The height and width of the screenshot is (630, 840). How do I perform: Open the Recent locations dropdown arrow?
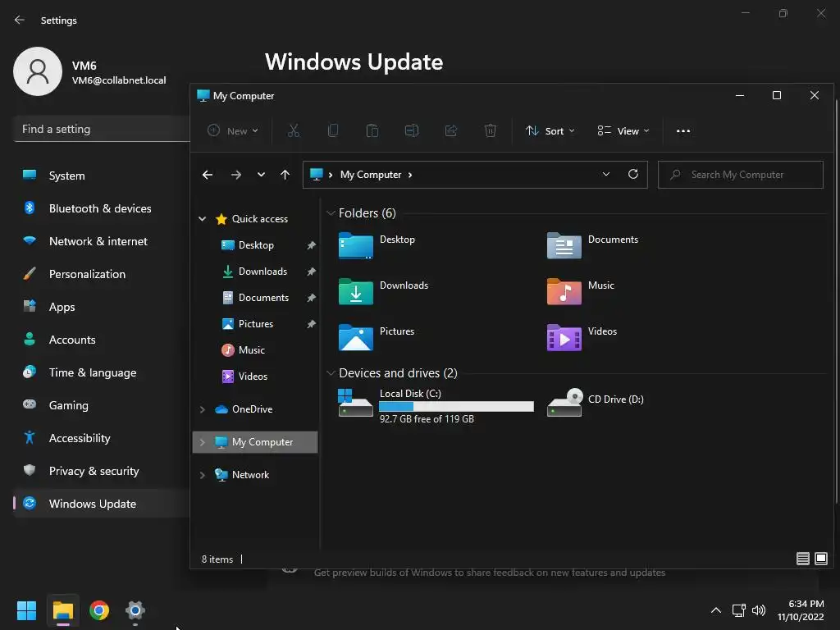(261, 175)
